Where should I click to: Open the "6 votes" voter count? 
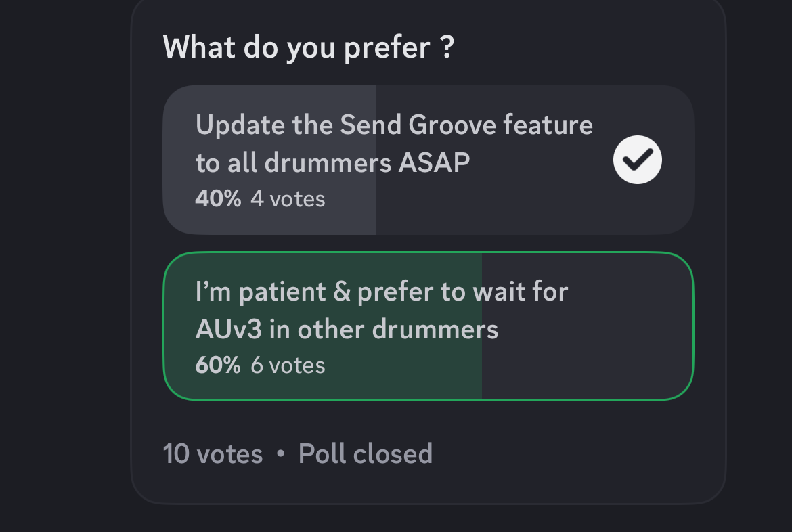(x=288, y=365)
